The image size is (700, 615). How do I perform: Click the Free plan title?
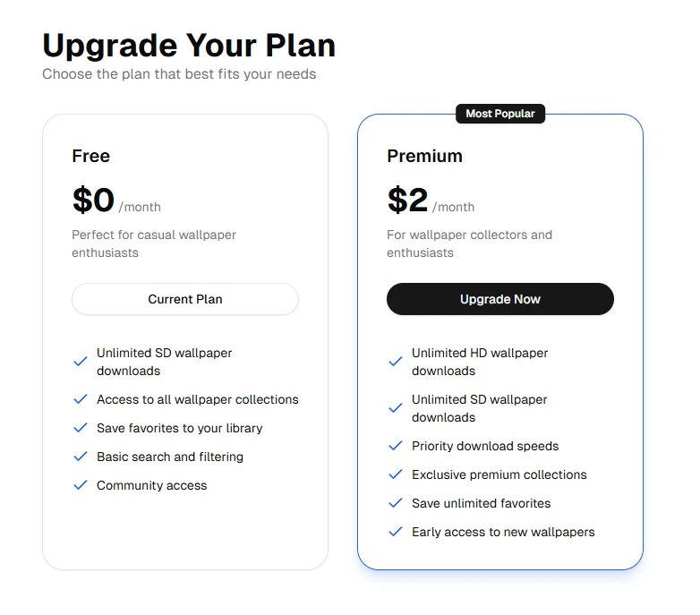pos(91,156)
